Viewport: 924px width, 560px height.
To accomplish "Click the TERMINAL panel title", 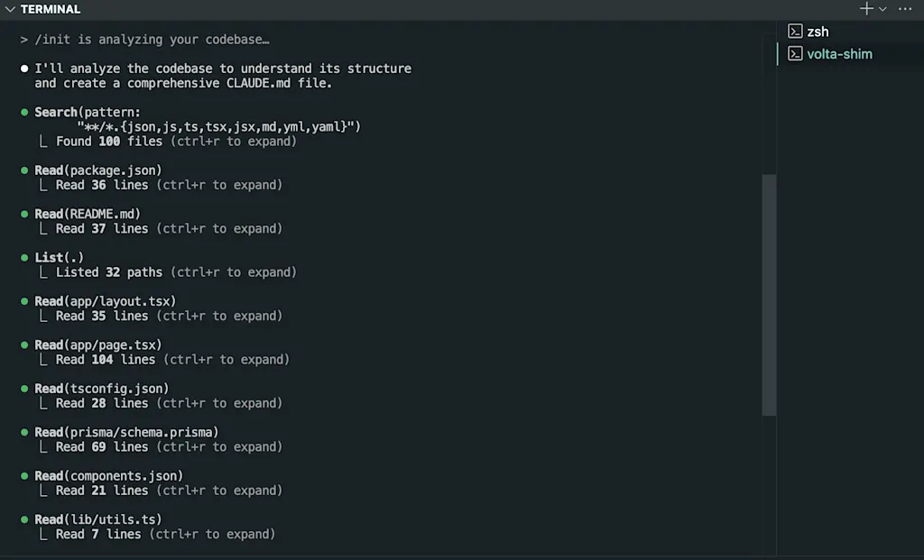I will coord(51,9).
